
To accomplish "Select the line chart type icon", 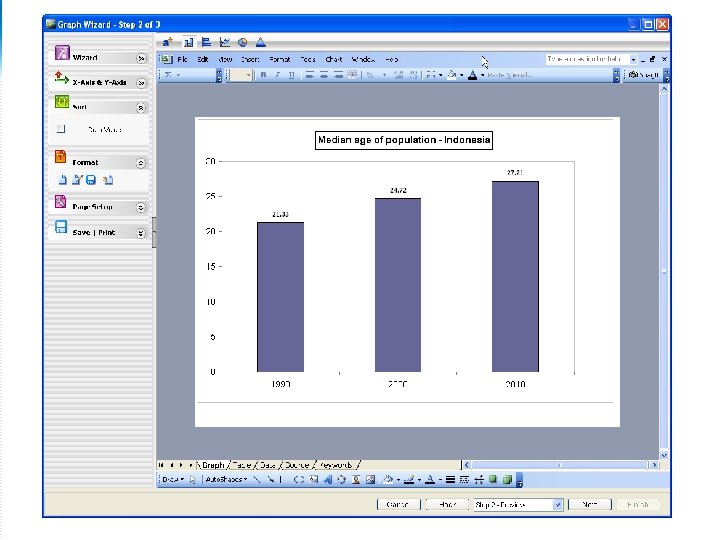I will pos(225,42).
